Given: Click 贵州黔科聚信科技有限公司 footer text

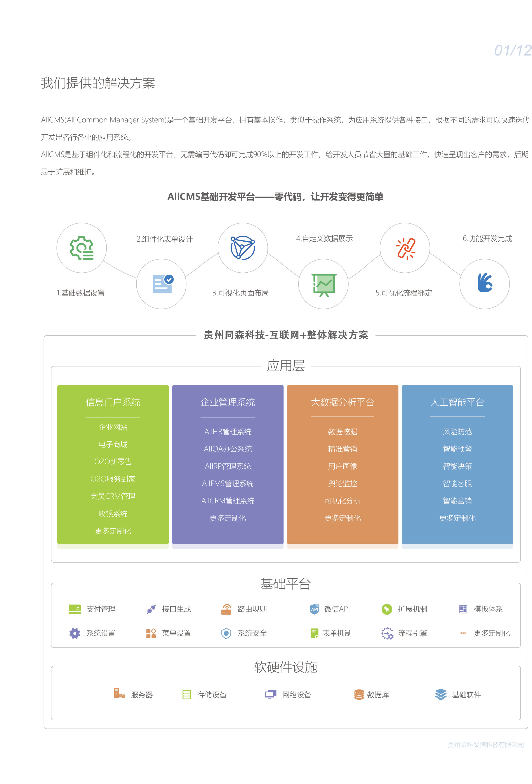Looking at the screenshot, I should tap(486, 744).
